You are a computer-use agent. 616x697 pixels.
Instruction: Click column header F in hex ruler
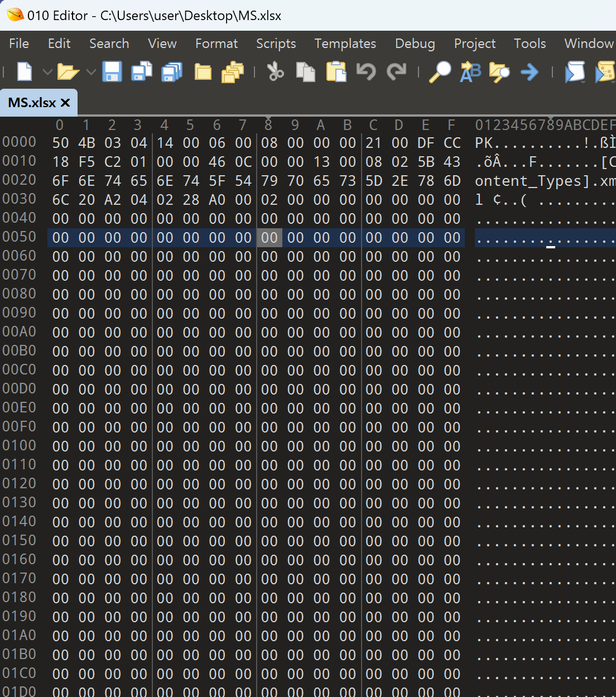(x=451, y=125)
